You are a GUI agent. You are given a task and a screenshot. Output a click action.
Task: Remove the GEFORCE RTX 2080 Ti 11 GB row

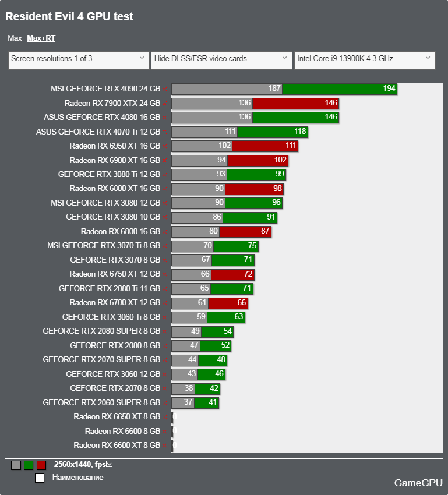pyautogui.click(x=165, y=289)
